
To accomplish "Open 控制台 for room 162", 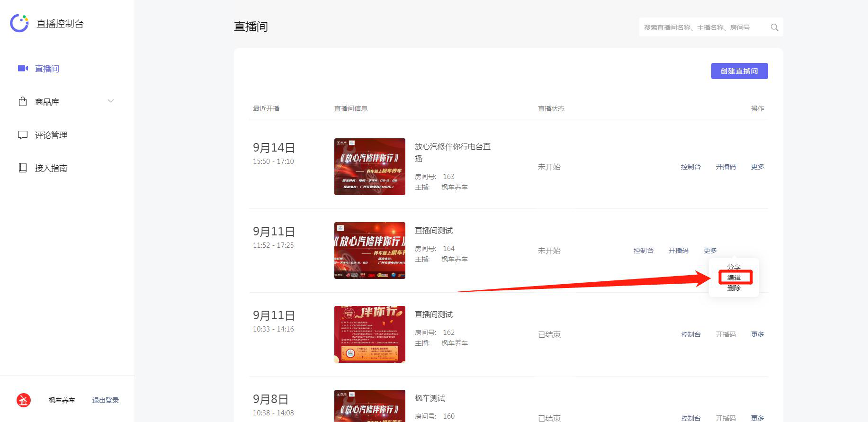I will pos(690,334).
